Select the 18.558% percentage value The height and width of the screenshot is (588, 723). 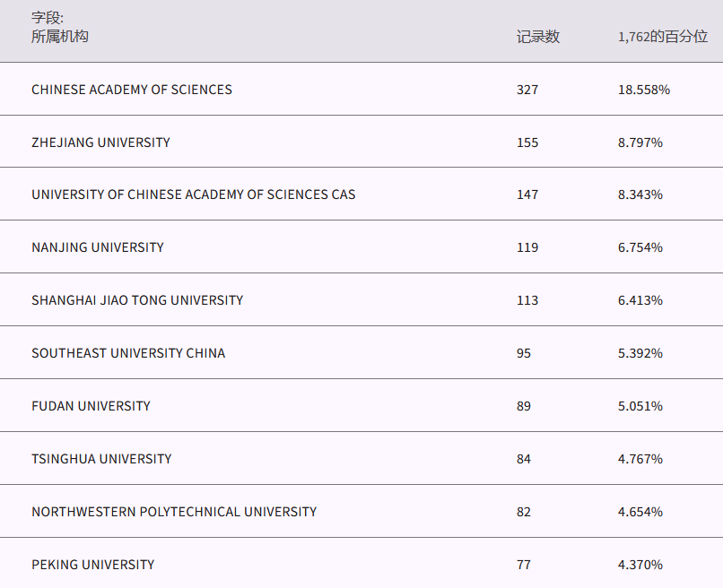pyautogui.click(x=644, y=90)
